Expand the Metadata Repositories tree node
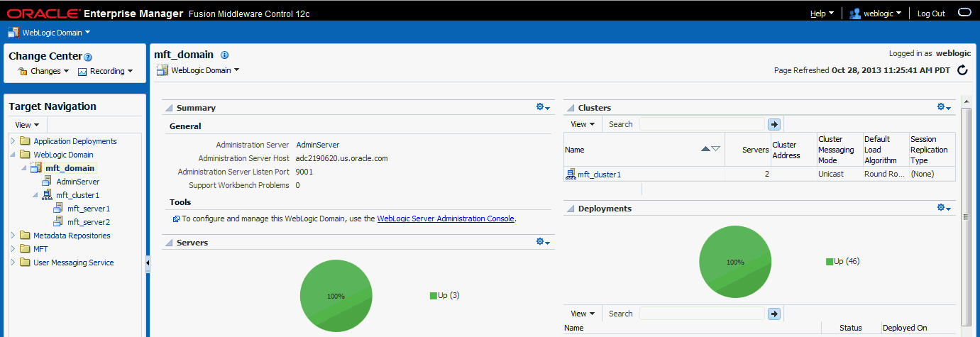This screenshot has width=980, height=337. tap(12, 236)
